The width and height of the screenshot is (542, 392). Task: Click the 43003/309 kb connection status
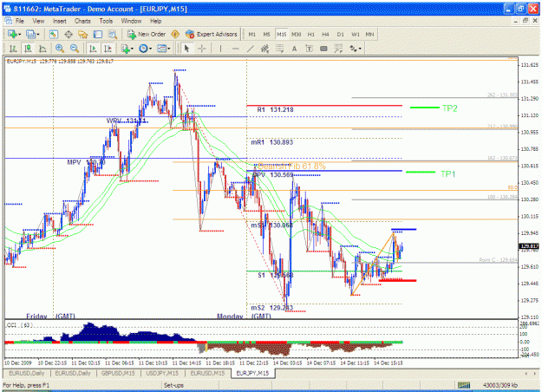coord(500,385)
